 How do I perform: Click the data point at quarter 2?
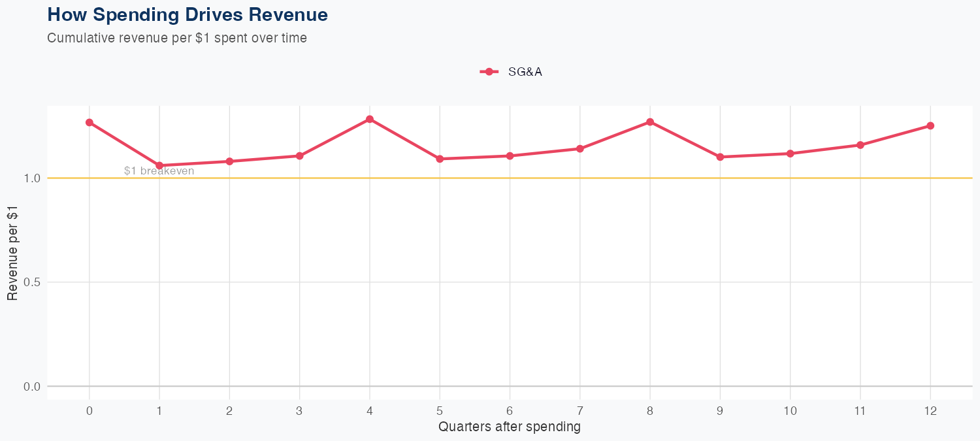coord(229,161)
